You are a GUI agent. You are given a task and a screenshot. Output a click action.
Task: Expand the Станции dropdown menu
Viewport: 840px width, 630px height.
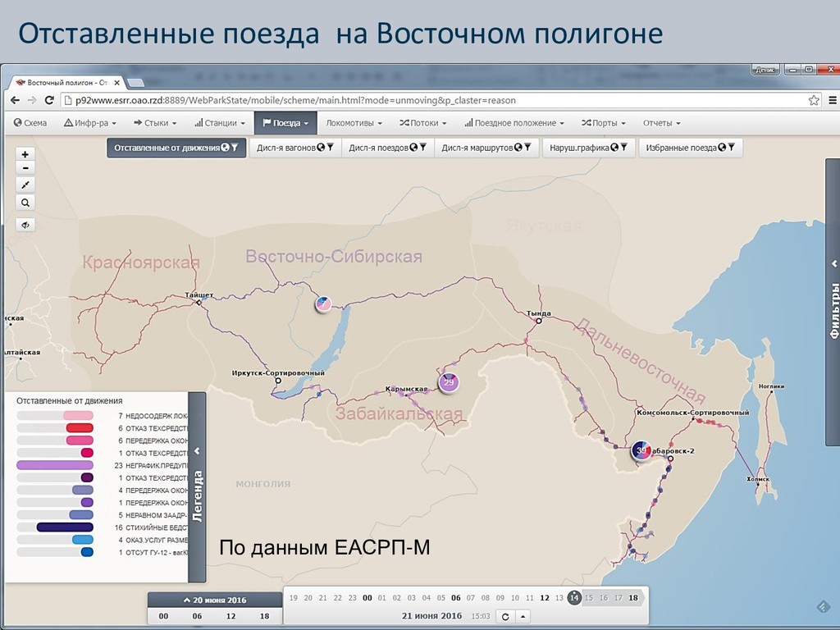pyautogui.click(x=220, y=123)
